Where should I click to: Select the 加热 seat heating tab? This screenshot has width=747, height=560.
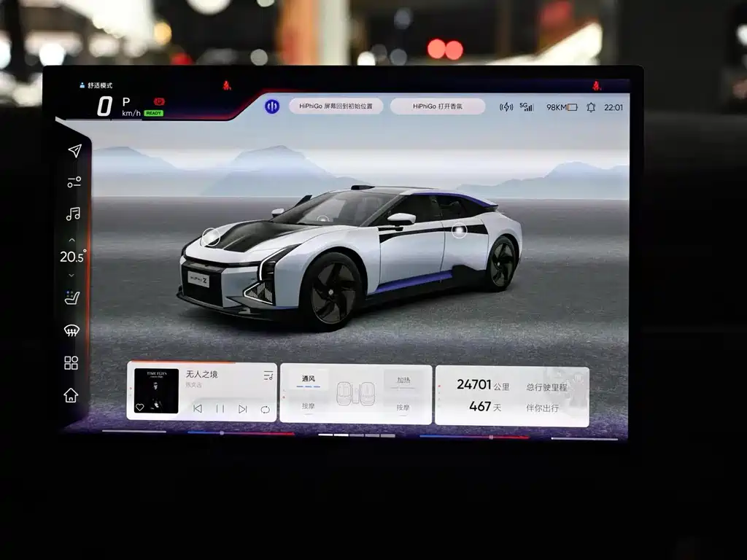(403, 380)
